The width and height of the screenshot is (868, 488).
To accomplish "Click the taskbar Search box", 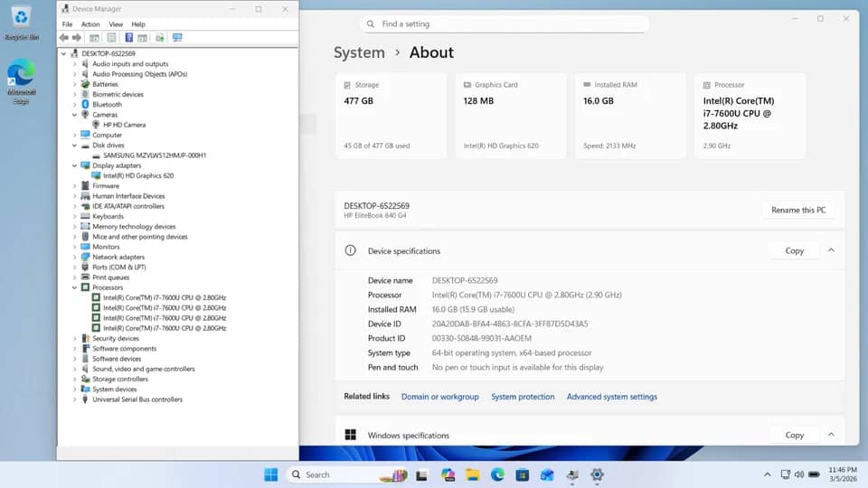I will coord(349,474).
